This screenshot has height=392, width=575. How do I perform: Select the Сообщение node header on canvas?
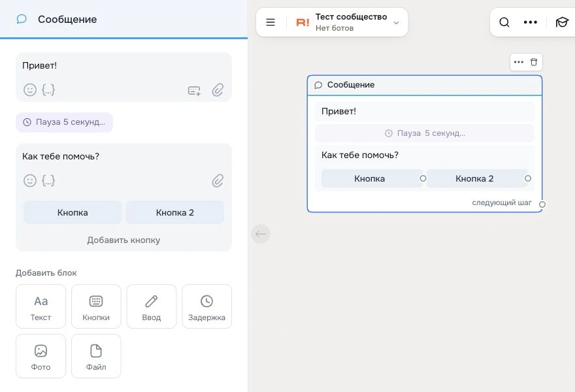(425, 85)
